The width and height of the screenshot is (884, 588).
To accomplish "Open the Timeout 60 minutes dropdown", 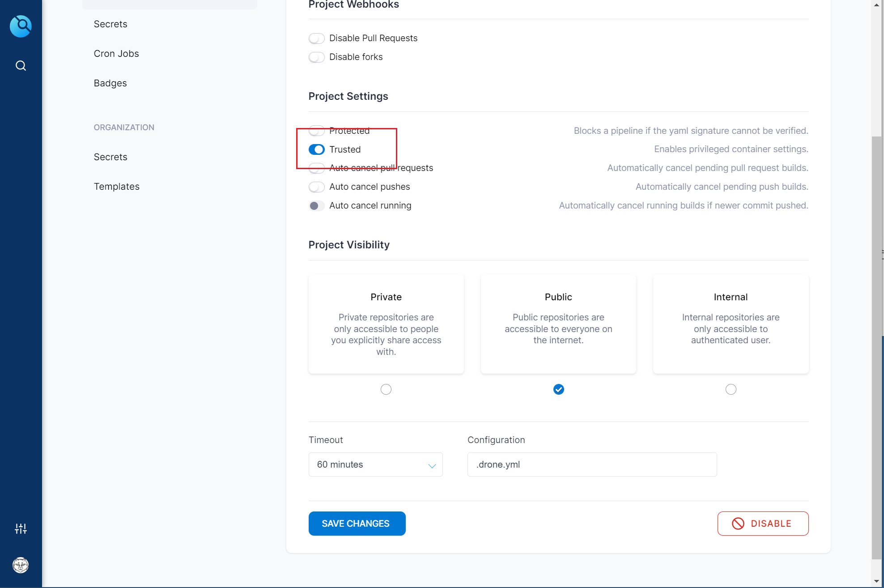I will [x=376, y=464].
